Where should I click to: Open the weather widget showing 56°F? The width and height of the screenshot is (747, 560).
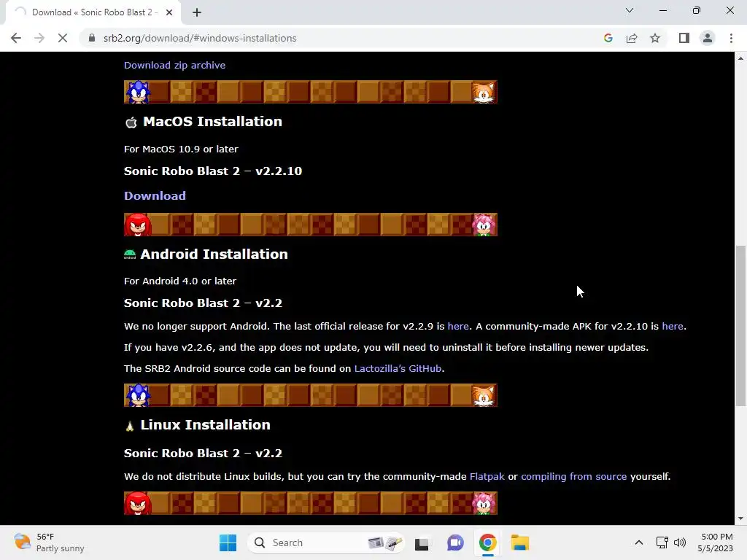[x=49, y=542]
